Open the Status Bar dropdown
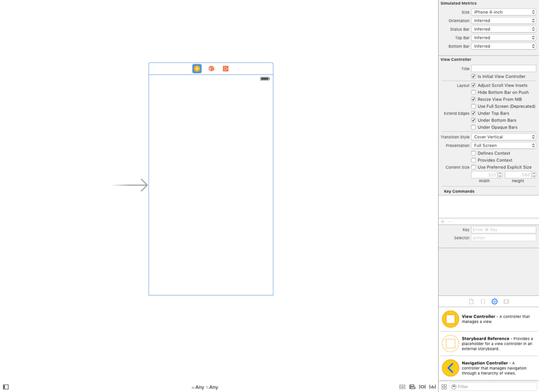This screenshot has height=392, width=539. point(504,29)
